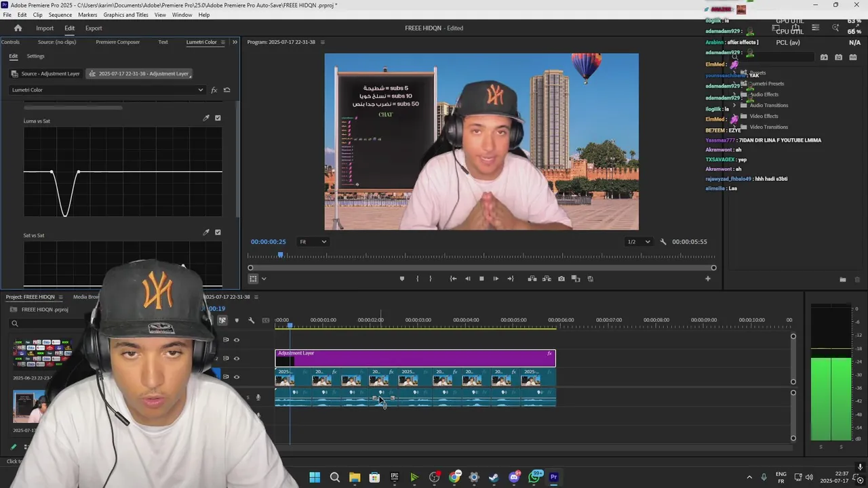Screen dimensions: 868x488
Task: Open the File menu
Action: 7,15
